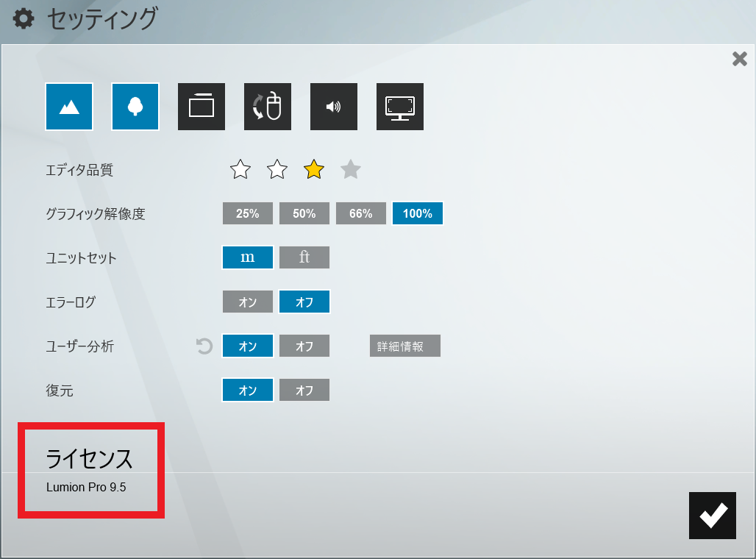Toggle the high-quality terrain icon

[x=69, y=107]
